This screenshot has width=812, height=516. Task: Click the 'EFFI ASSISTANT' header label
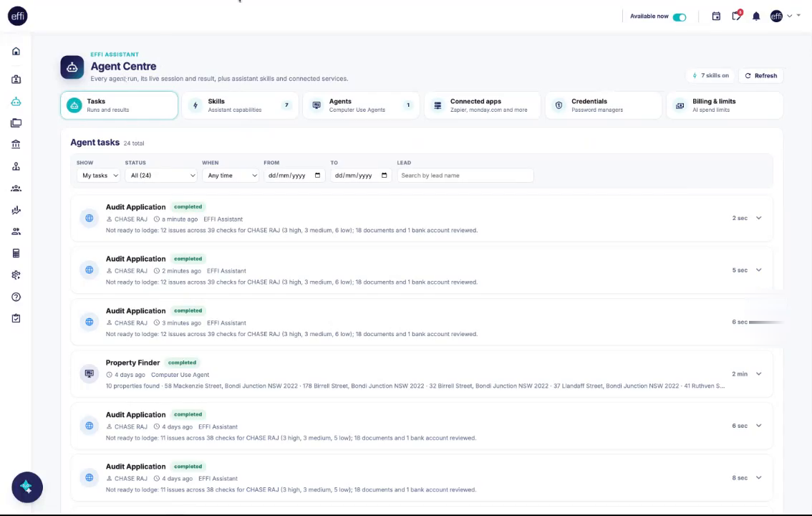[115, 54]
